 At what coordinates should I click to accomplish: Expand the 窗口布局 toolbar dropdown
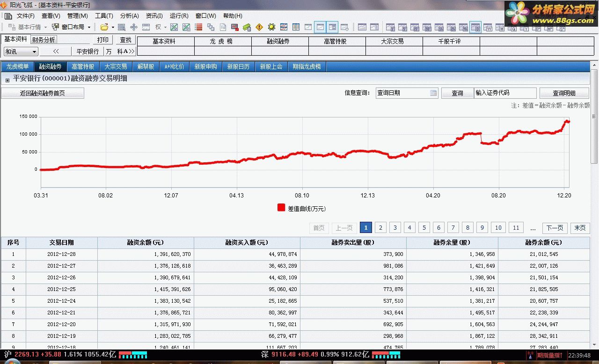coord(89,27)
